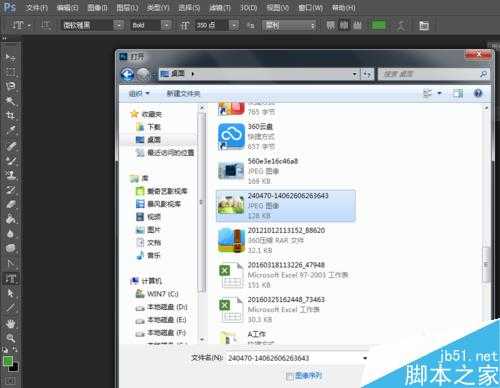Viewport: 500px width, 388px height.
Task: Open the change view dropdown arrow
Action: 440,93
